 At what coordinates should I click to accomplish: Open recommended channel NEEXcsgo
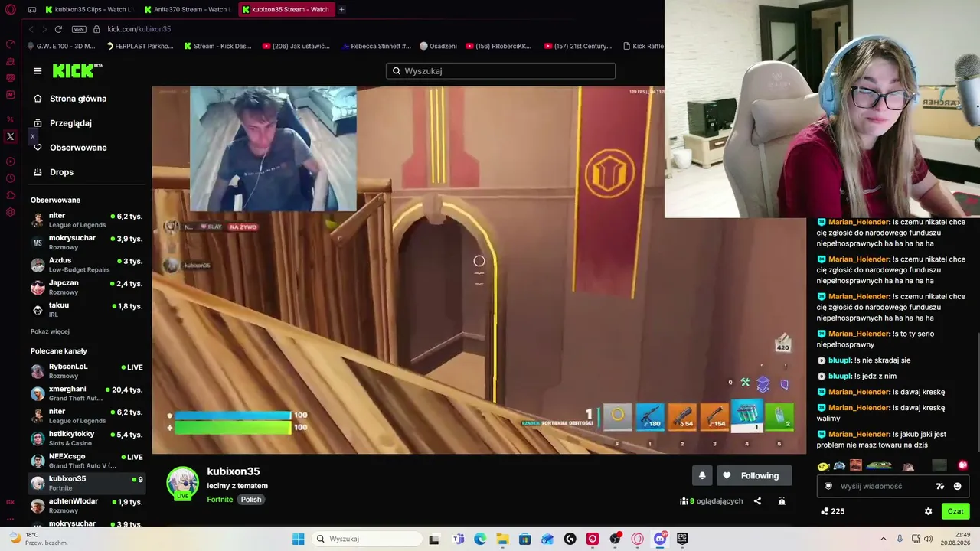(87, 461)
